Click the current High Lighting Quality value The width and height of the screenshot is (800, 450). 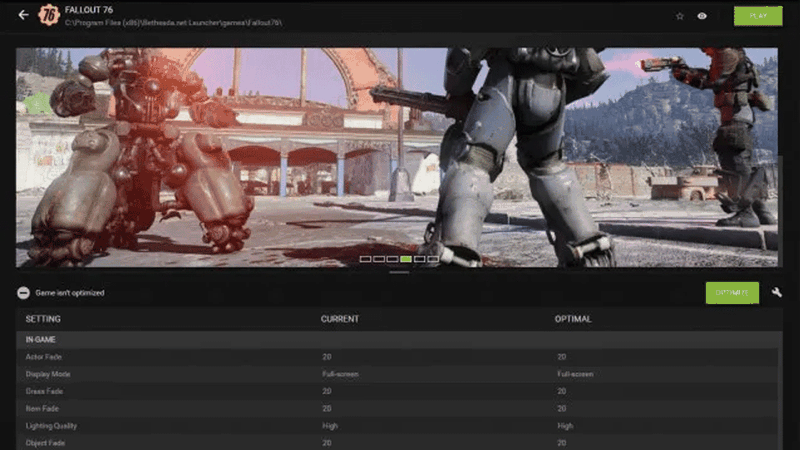click(330, 426)
